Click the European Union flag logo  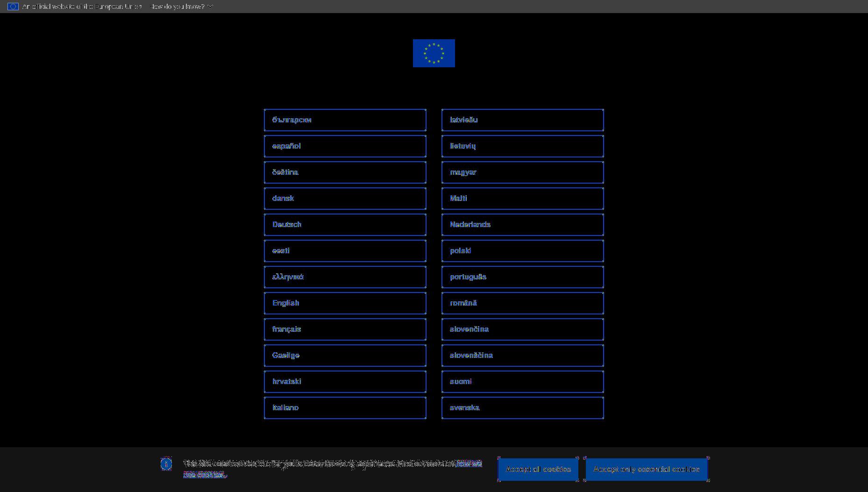click(x=434, y=53)
